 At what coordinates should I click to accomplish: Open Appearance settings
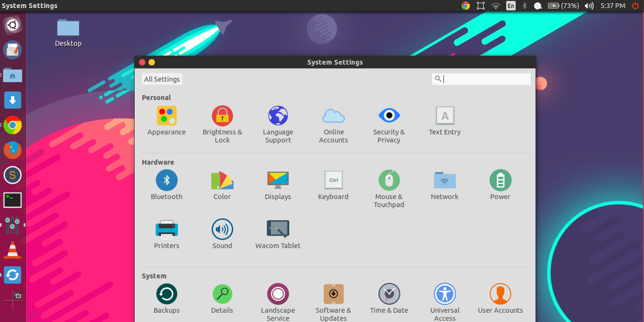166,121
